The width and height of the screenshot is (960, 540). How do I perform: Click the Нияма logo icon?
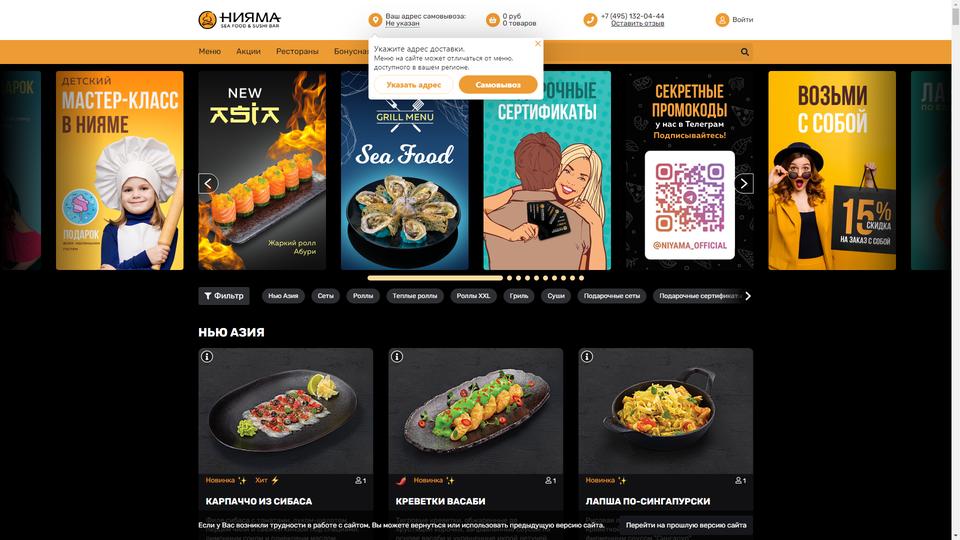tap(208, 20)
